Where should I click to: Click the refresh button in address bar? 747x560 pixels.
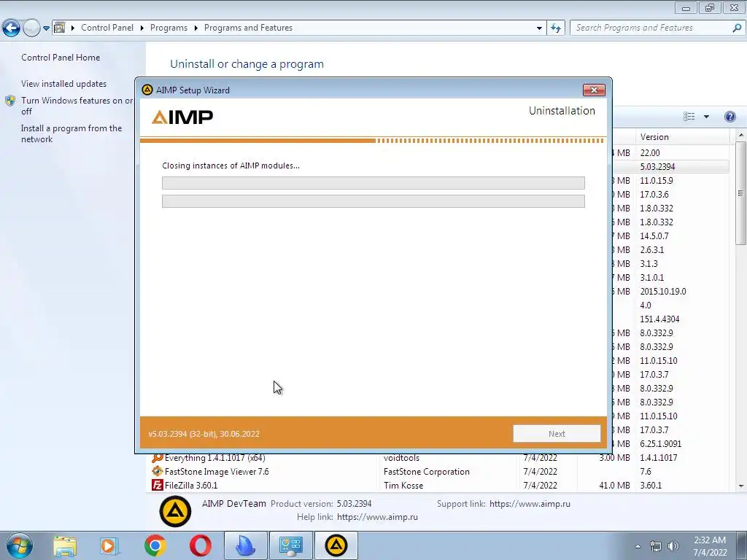(555, 28)
